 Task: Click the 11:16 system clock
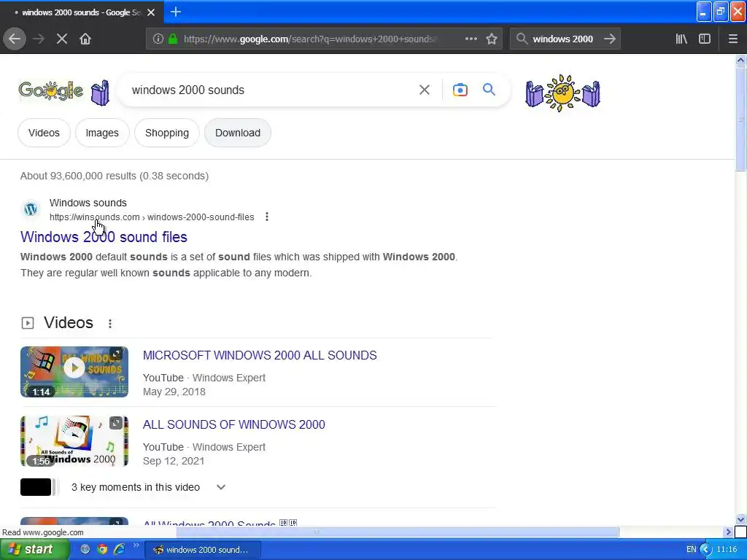click(727, 550)
